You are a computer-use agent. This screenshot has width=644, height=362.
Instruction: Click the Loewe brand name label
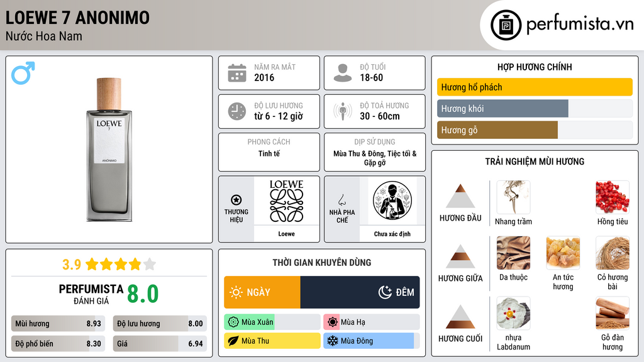pos(286,234)
